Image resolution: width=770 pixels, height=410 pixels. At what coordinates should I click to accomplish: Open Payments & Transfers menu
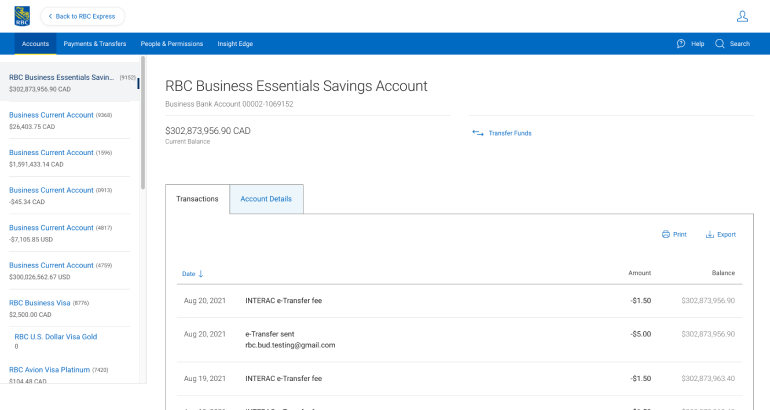(x=95, y=44)
